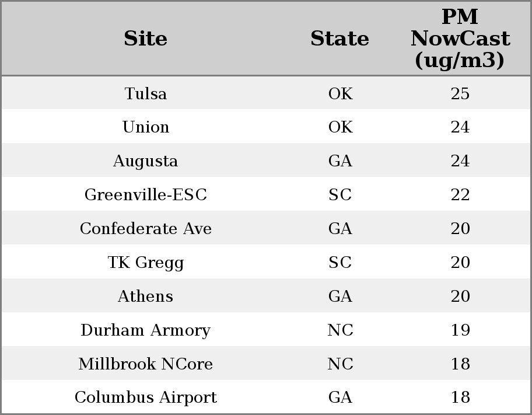Image resolution: width=532 pixels, height=415 pixels.
Task: Click the PM value 25 for Tulsa
Action: click(x=460, y=93)
